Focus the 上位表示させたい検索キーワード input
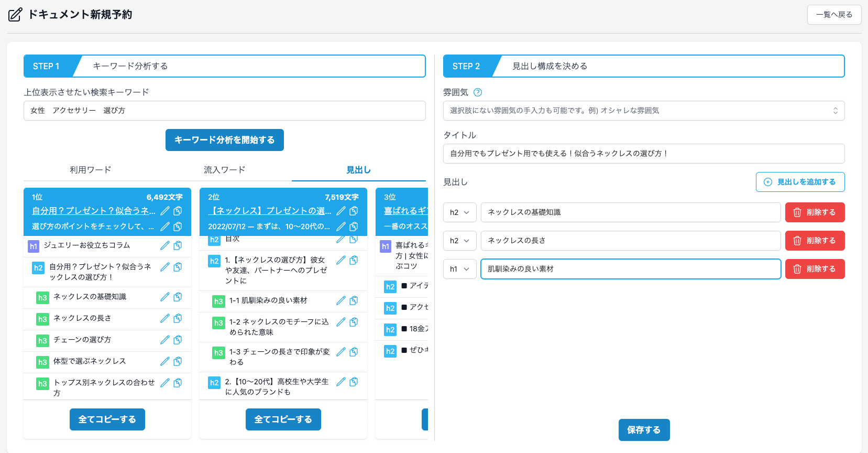868x453 pixels. click(x=225, y=111)
